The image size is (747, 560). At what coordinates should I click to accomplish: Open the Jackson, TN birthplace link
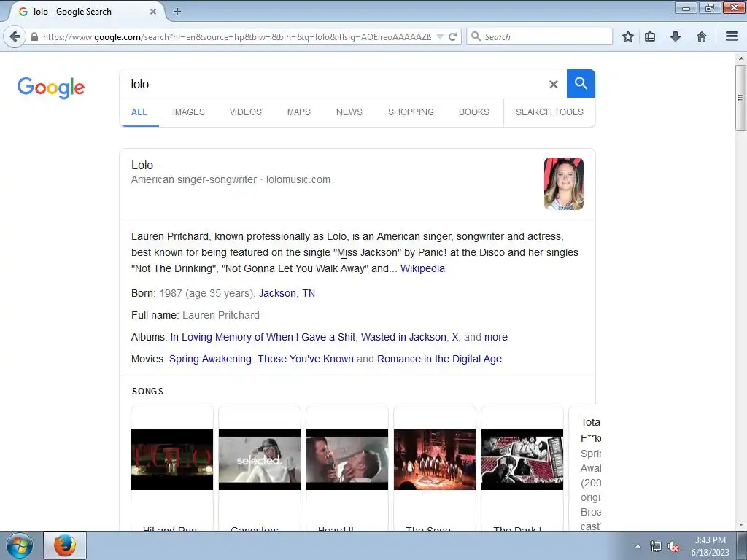tap(287, 293)
